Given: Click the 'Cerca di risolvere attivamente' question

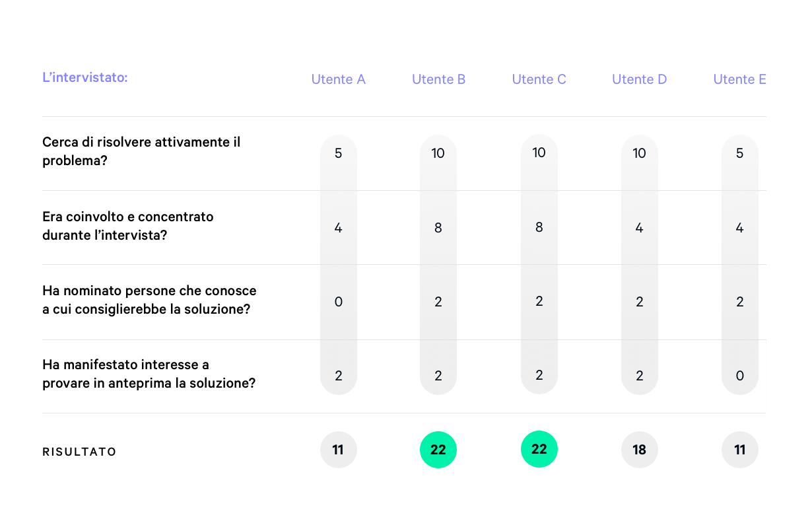Looking at the screenshot, I should (141, 151).
